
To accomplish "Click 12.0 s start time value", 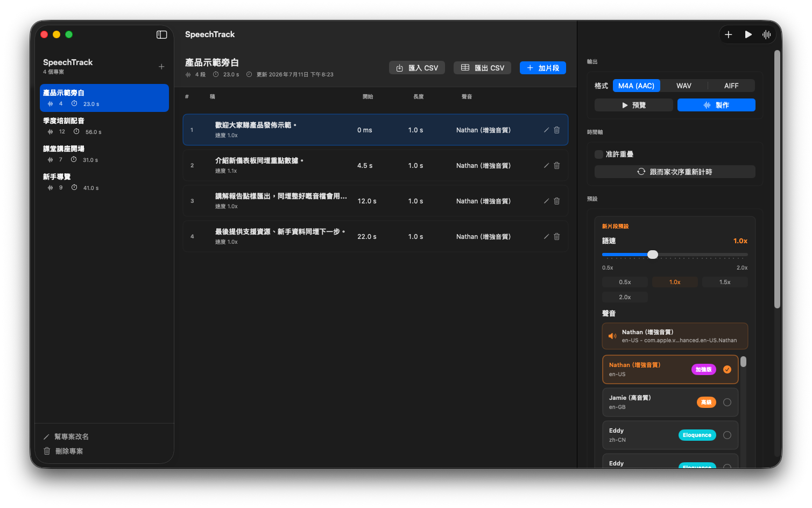I will [x=367, y=201].
